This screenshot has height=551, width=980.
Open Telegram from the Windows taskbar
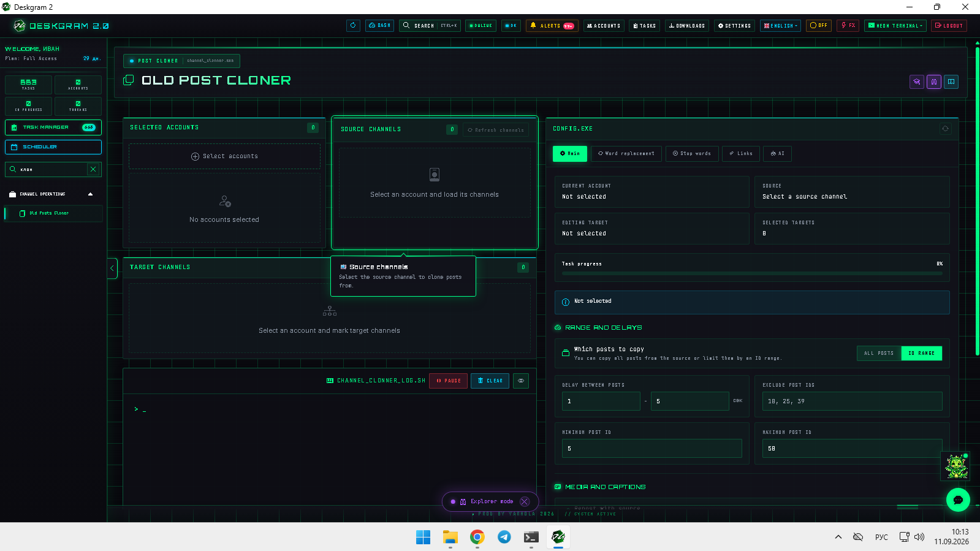(x=504, y=537)
